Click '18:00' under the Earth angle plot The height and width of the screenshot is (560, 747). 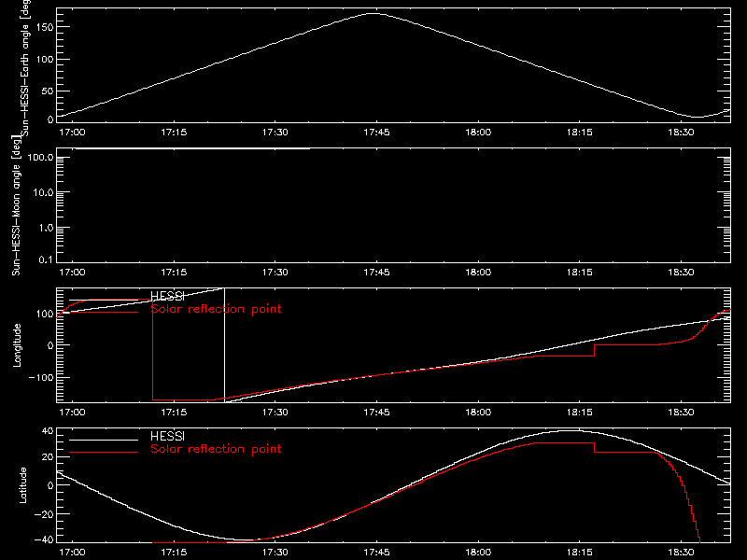coord(478,133)
